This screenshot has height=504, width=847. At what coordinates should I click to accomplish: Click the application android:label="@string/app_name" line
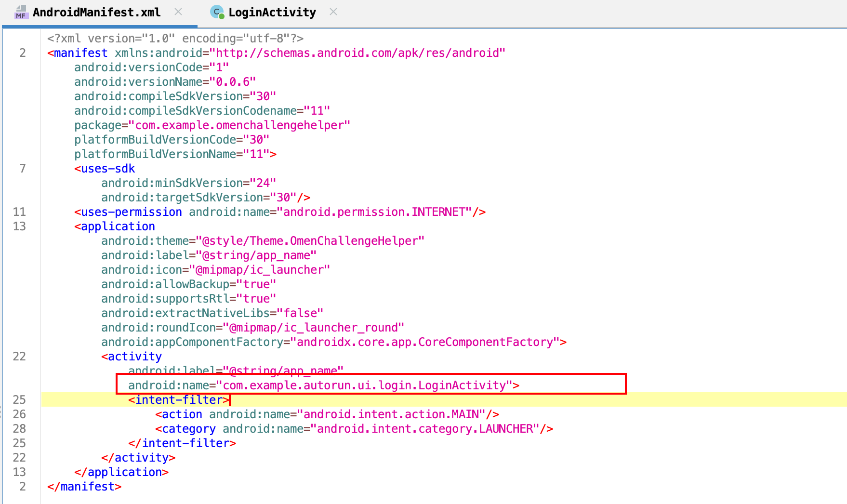(209, 255)
